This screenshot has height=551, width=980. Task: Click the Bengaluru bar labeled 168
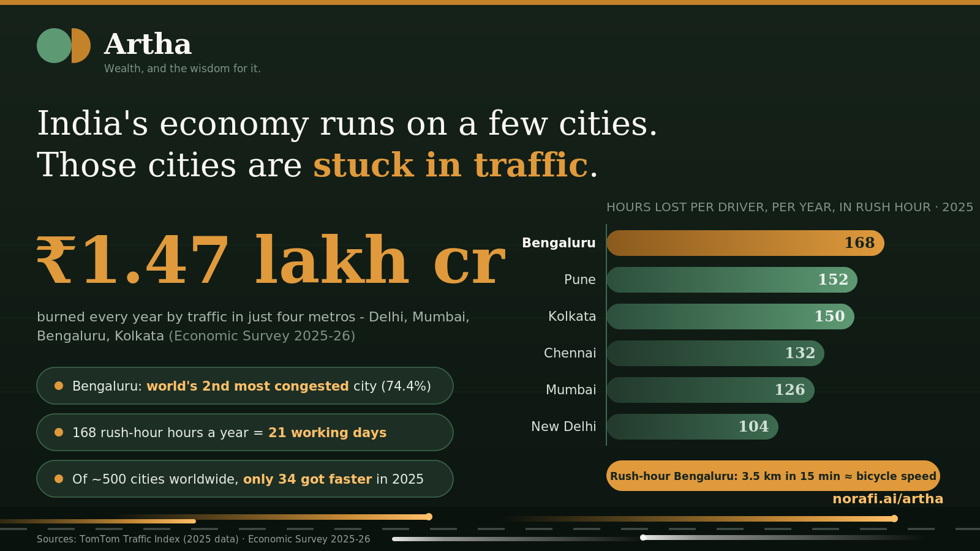point(745,243)
